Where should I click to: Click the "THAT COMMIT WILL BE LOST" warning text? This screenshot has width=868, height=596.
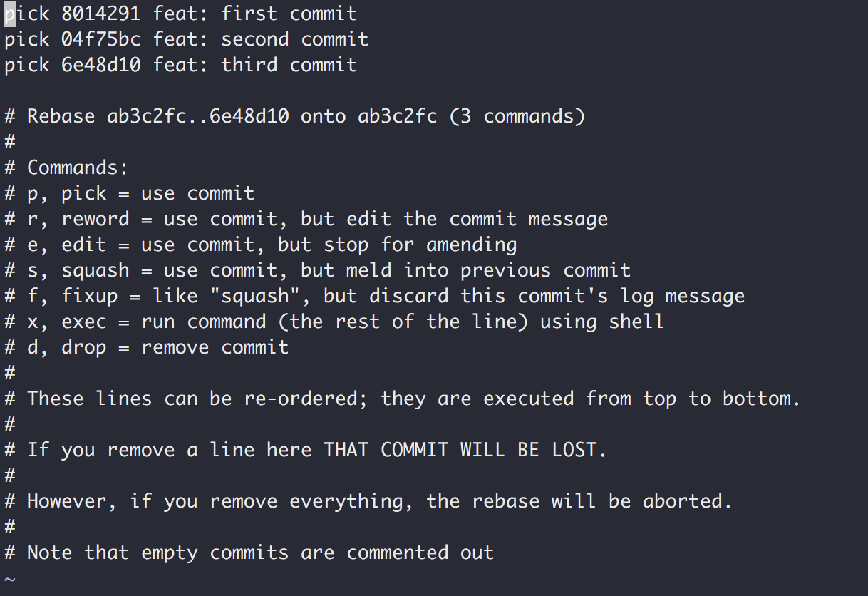pos(465,450)
